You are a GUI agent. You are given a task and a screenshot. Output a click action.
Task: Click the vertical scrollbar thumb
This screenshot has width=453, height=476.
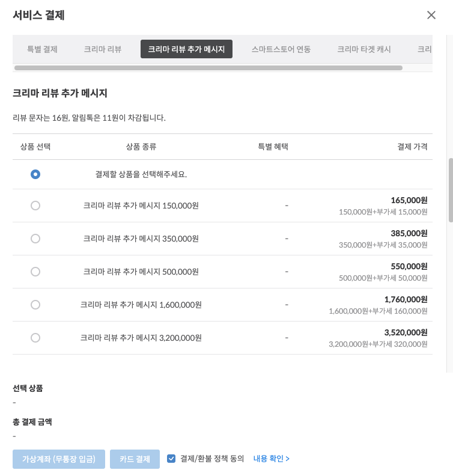pos(450,190)
